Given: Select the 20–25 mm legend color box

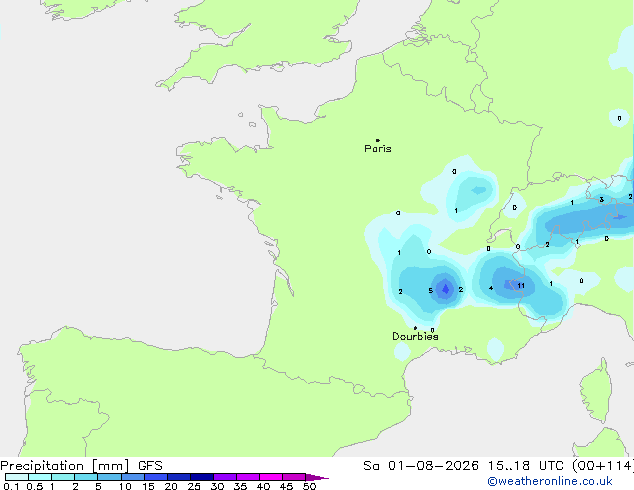Looking at the screenshot, I should [x=179, y=477].
